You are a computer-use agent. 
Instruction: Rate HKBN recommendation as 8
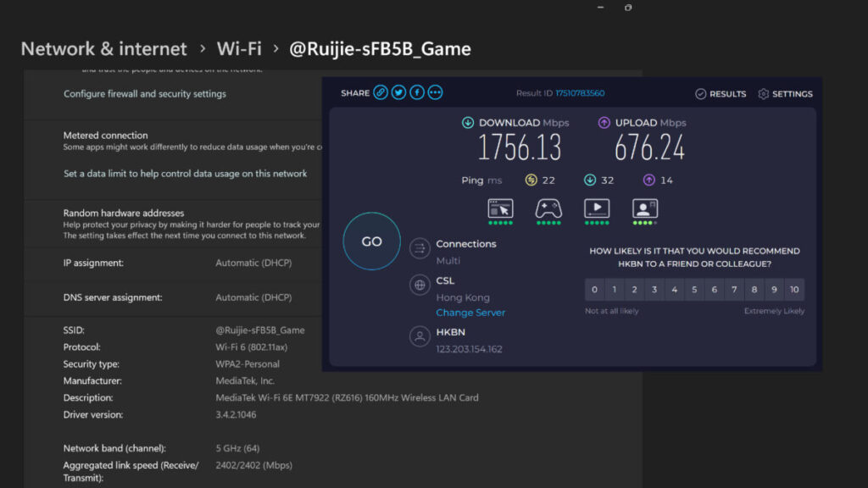click(x=754, y=290)
